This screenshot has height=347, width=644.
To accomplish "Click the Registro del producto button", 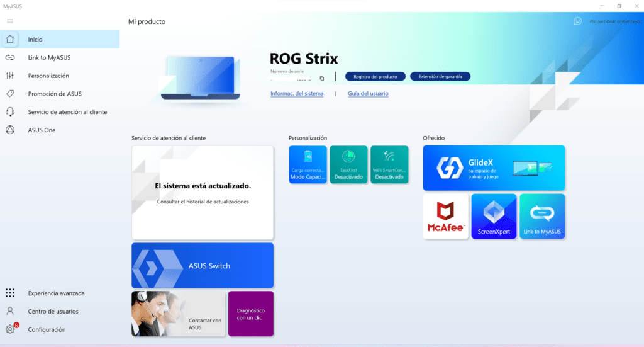I will (375, 76).
